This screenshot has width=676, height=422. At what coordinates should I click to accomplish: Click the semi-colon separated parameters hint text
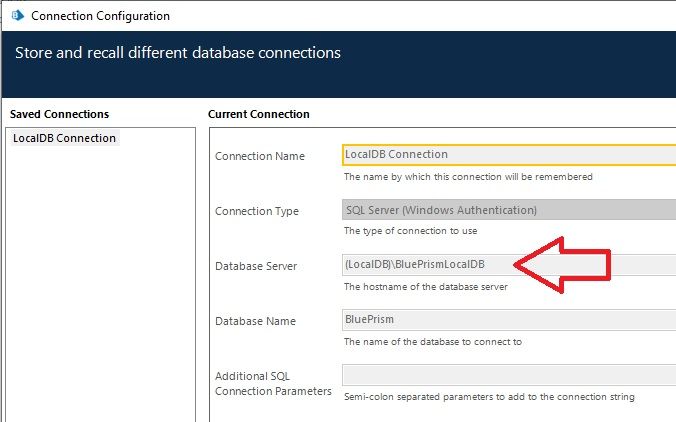(489, 397)
